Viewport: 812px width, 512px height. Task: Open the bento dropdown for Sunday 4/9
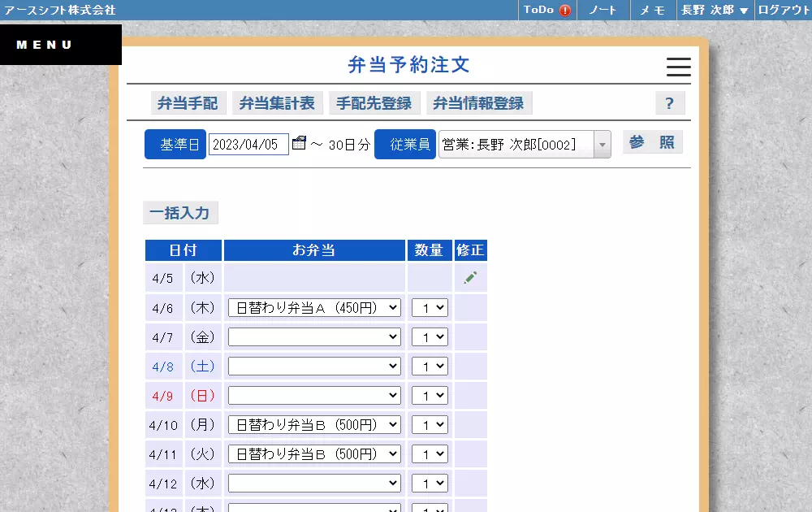[x=314, y=395]
